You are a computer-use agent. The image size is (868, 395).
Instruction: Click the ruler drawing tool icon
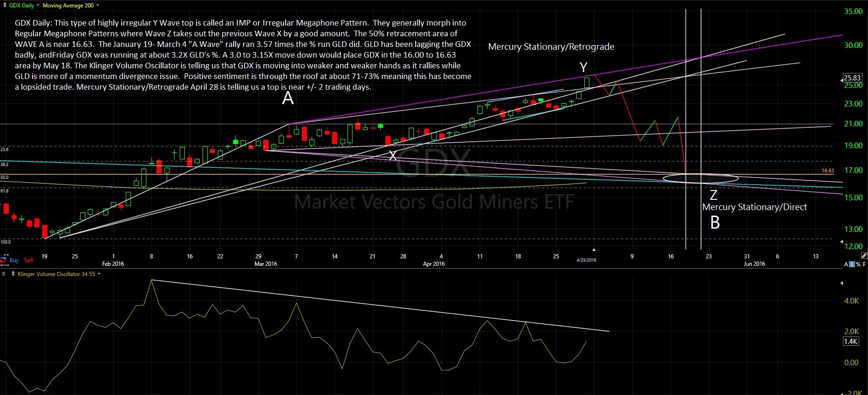click(863, 256)
